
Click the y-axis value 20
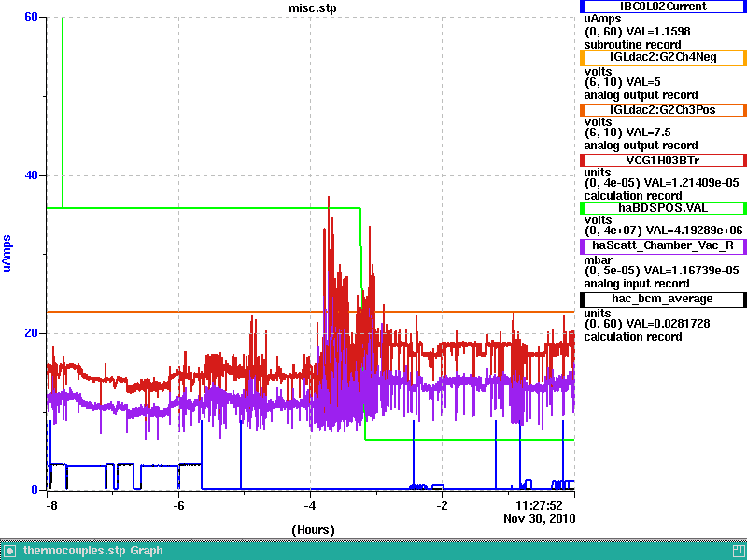(31, 333)
